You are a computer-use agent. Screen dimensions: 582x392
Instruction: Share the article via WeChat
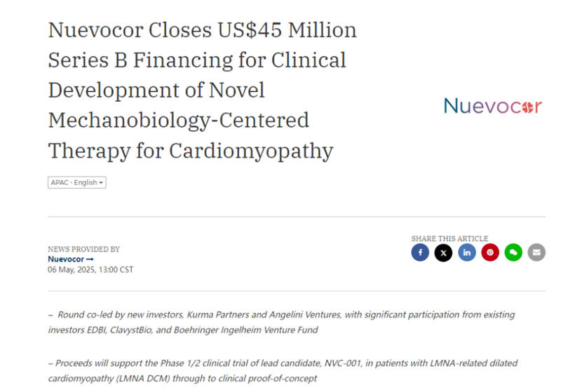513,252
